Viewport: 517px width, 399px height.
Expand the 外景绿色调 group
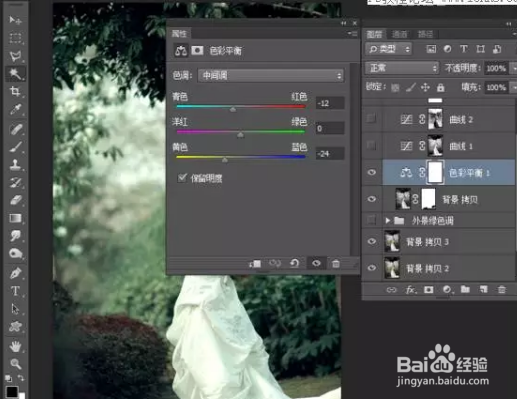click(x=387, y=220)
